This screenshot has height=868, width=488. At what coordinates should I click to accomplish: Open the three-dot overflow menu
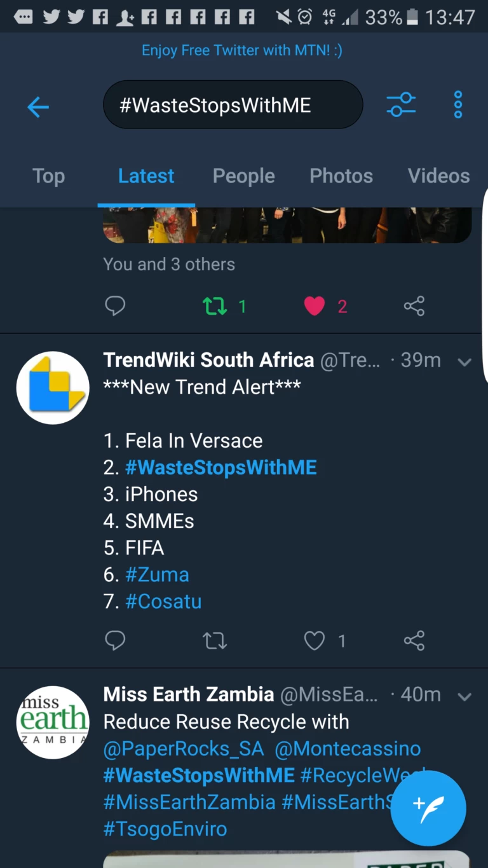coord(457,105)
